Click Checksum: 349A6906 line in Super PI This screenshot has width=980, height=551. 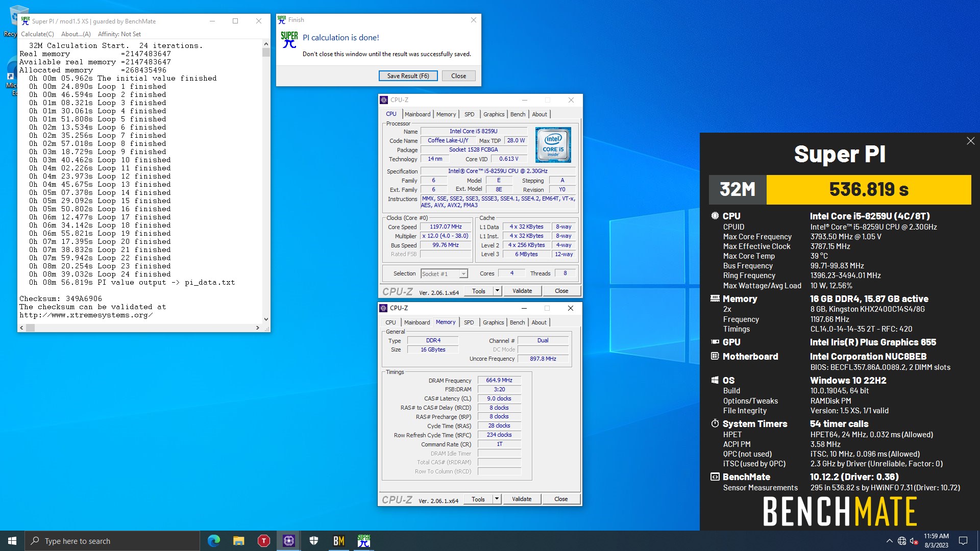[61, 298]
